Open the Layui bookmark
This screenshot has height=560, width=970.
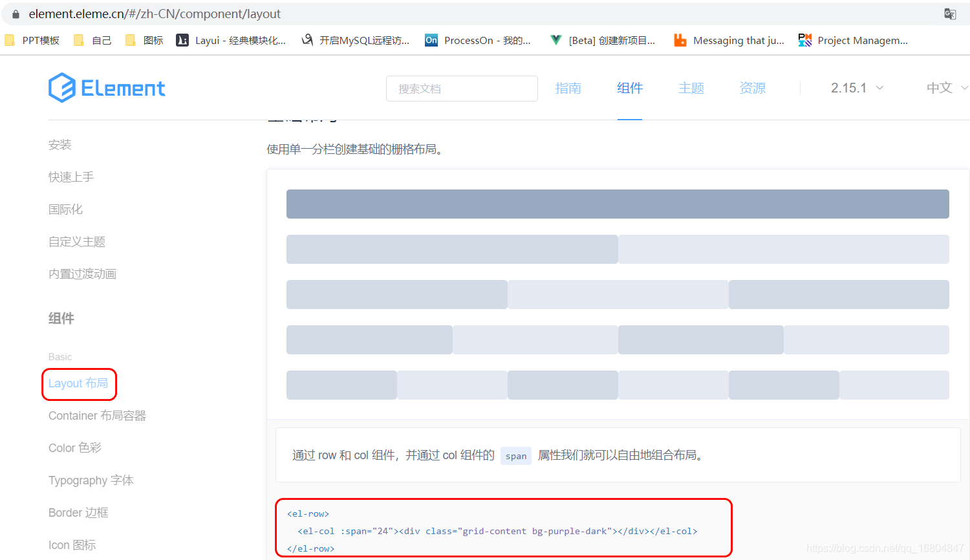[231, 40]
